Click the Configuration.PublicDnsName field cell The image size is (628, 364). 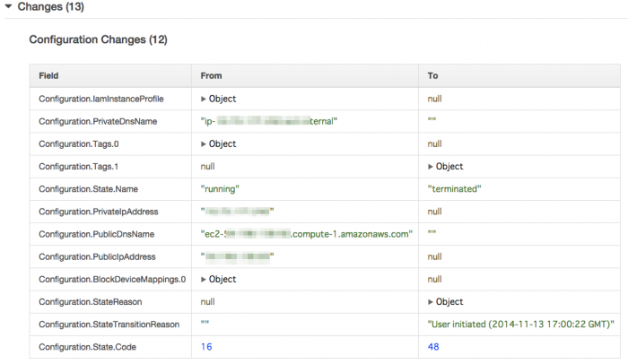pos(110,234)
